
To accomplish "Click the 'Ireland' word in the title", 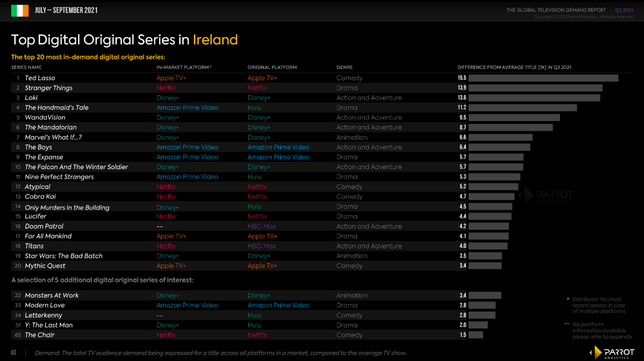I will click(x=215, y=40).
